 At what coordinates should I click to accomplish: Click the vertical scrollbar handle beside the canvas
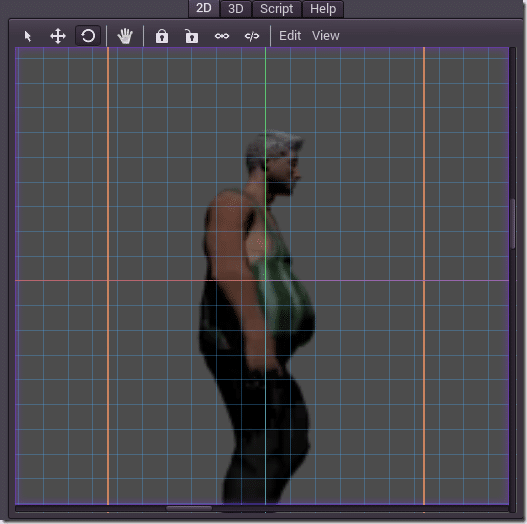512,224
